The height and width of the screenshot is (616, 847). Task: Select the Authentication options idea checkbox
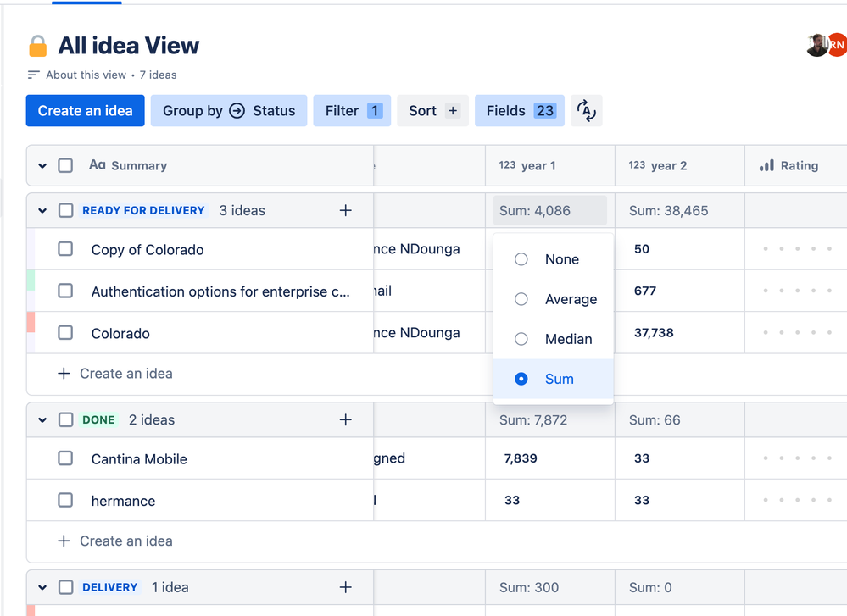65,291
